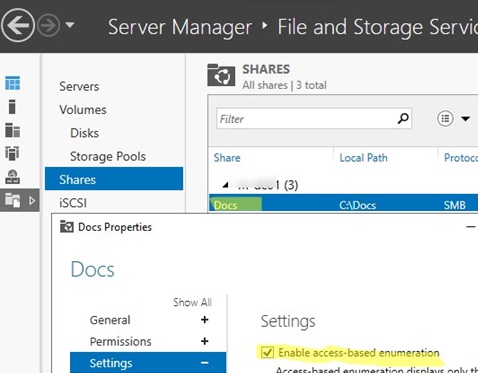Click the Docs Properties title icon
This screenshot has height=373, width=478.
coord(67,227)
